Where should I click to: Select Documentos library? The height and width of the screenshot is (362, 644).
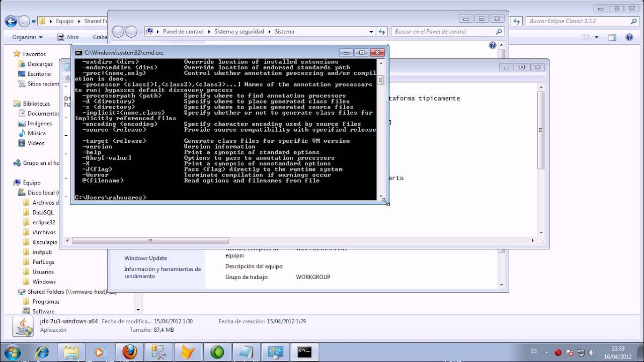43,114
